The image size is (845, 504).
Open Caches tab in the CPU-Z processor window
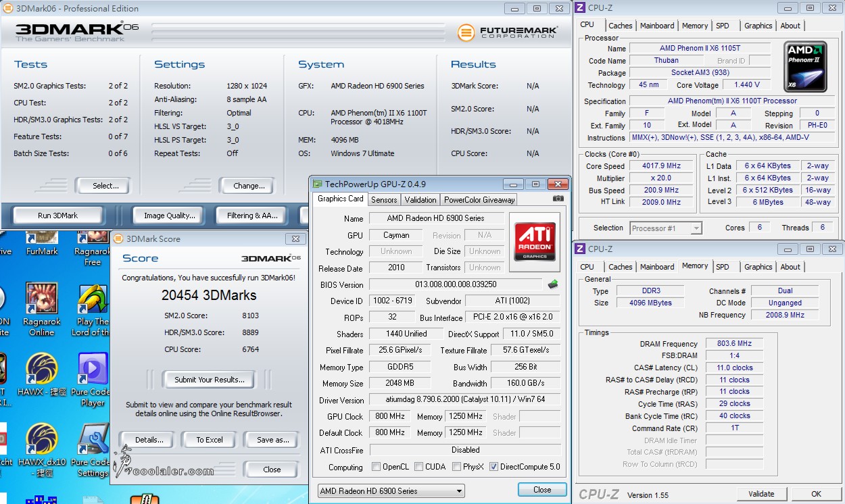coord(621,26)
